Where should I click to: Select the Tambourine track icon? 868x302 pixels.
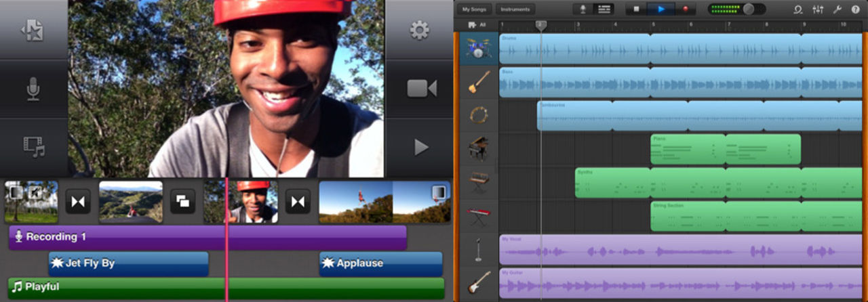[x=479, y=115]
